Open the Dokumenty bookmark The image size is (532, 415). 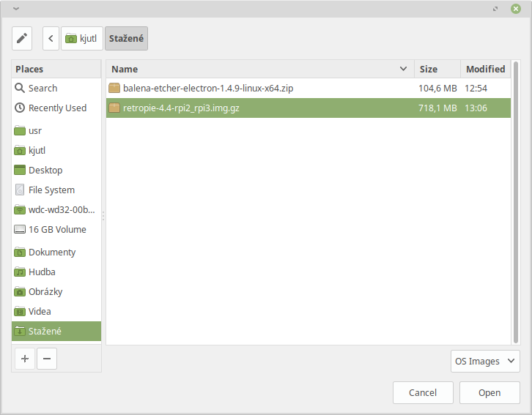56,253
